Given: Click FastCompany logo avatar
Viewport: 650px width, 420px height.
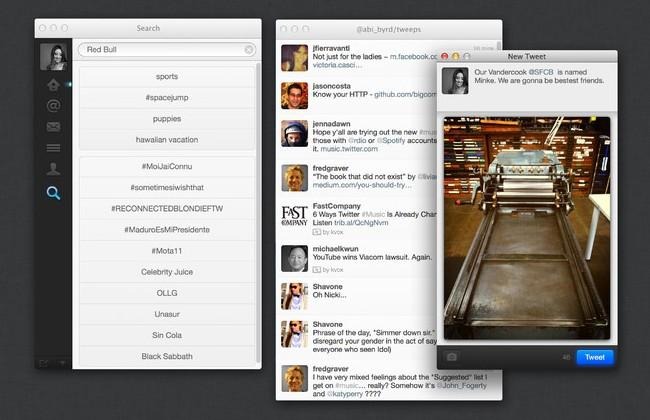Looking at the screenshot, I should 294,216.
